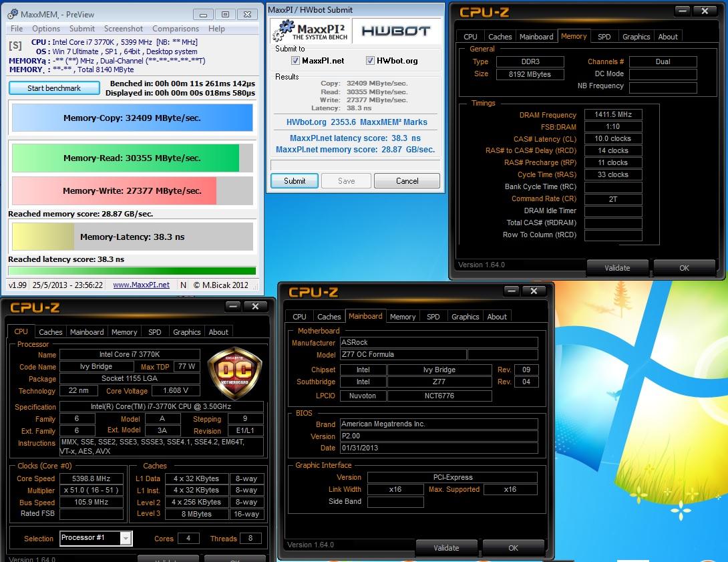
Task: Open the Help menu in MaxxMEM
Action: [216, 28]
